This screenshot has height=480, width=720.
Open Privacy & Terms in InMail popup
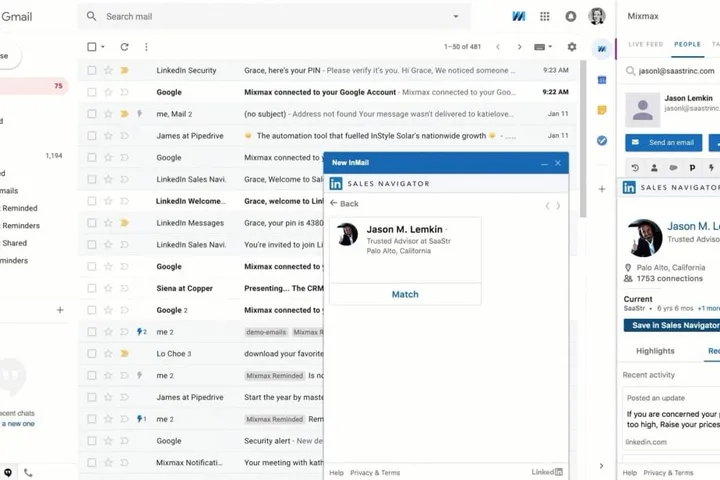click(375, 473)
